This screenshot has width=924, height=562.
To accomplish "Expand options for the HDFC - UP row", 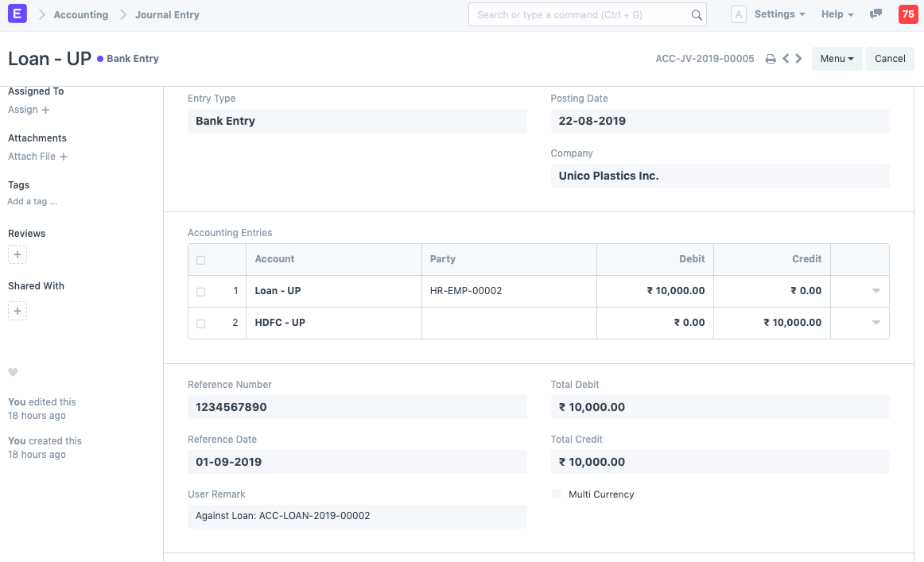I will 875,323.
